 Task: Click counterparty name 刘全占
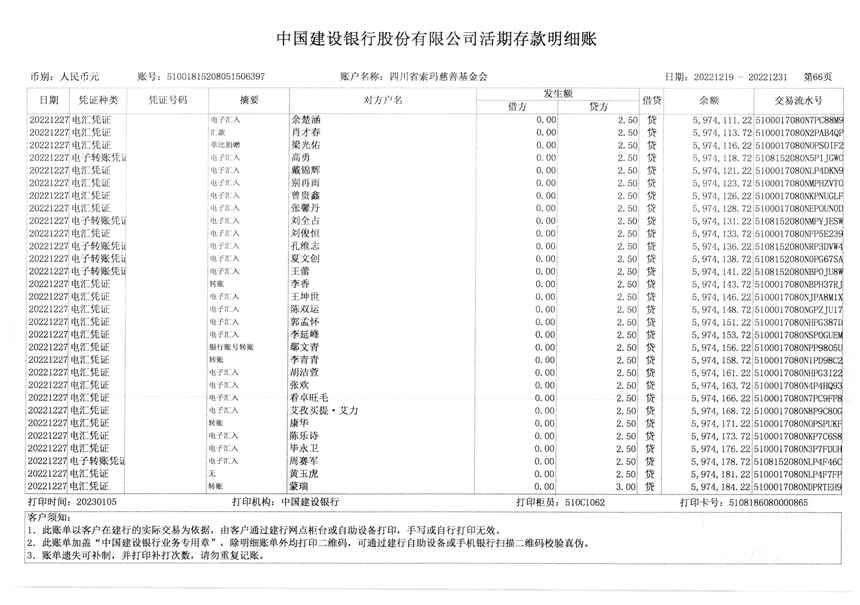305,220
